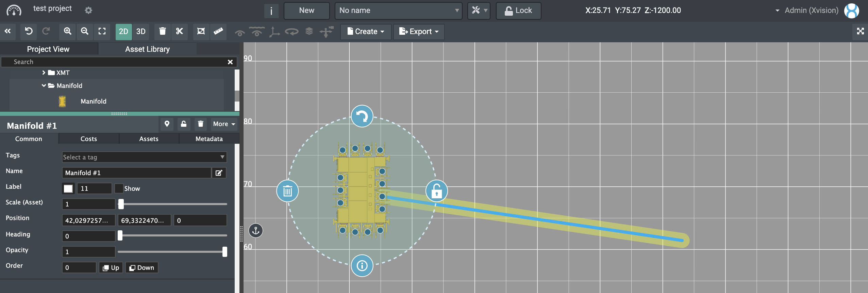Switch to Project View tab
This screenshot has width=868, height=293.
[x=48, y=49]
